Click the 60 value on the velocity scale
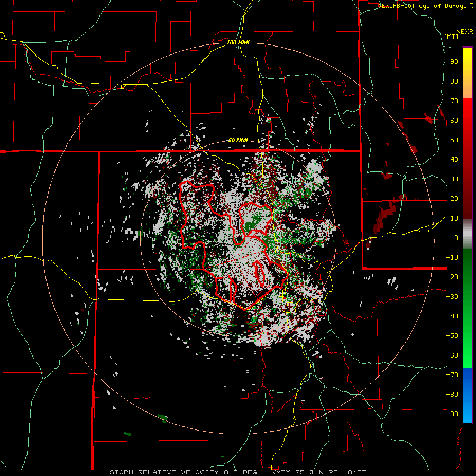Image resolution: width=476 pixels, height=476 pixels. (x=454, y=121)
